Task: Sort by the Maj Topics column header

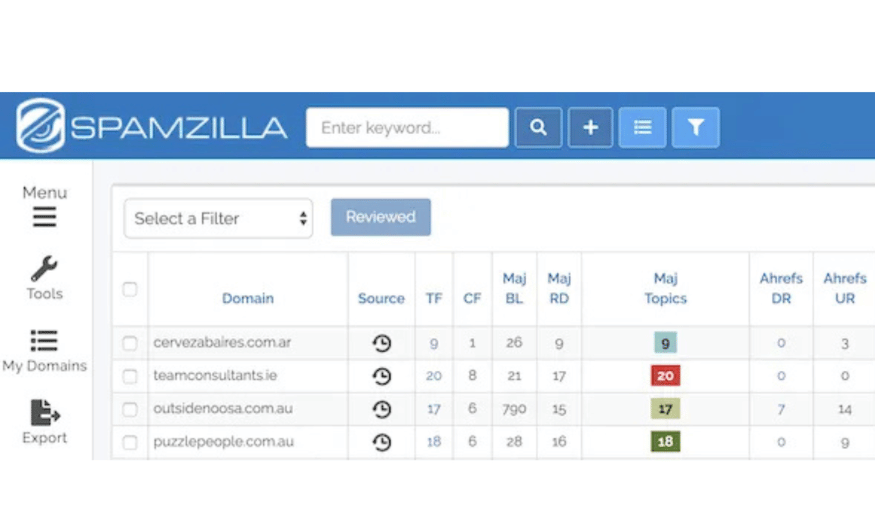Action: coord(665,288)
